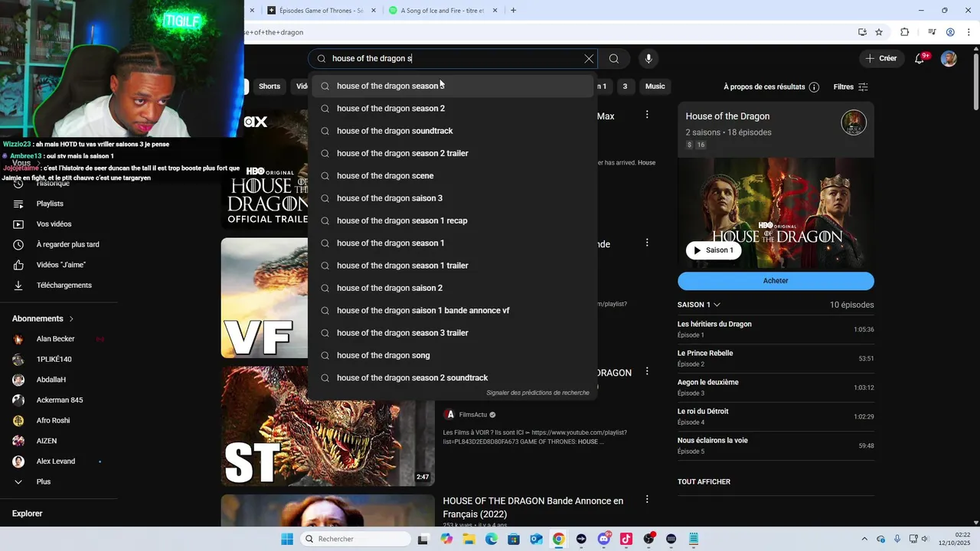
Task: Open episode Les héritiers du Dragon
Action: (776, 329)
